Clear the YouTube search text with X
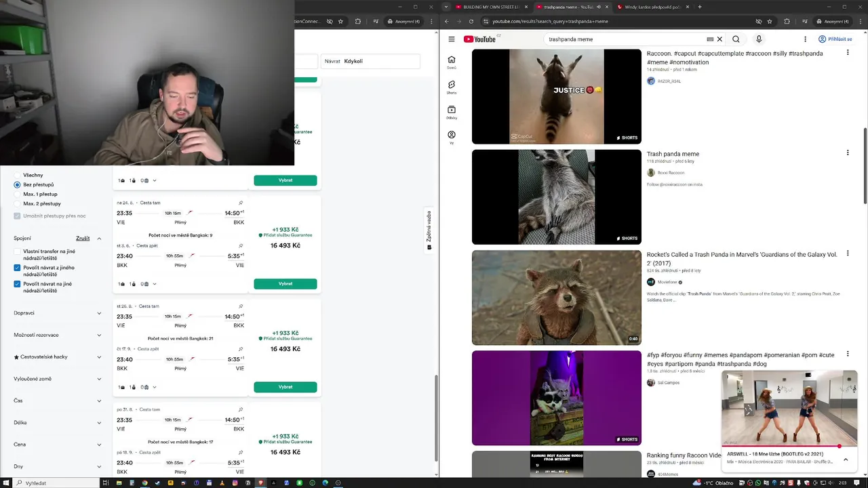 [719, 39]
